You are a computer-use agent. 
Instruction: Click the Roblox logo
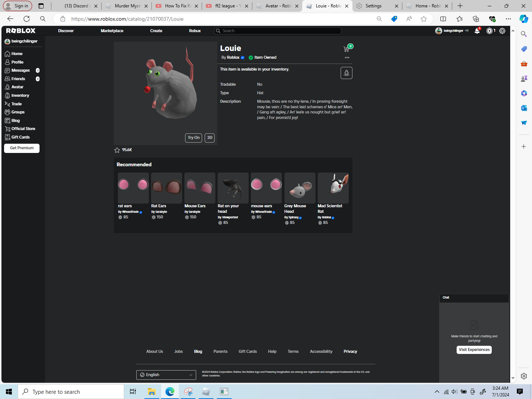point(21,31)
